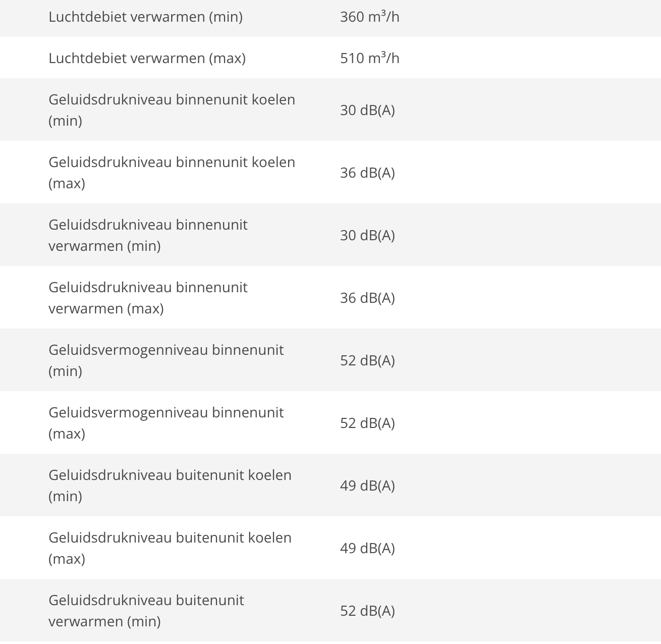Viewport: 661px width, 644px height.
Task: Select the 360 m³/h value
Action: pos(370,17)
